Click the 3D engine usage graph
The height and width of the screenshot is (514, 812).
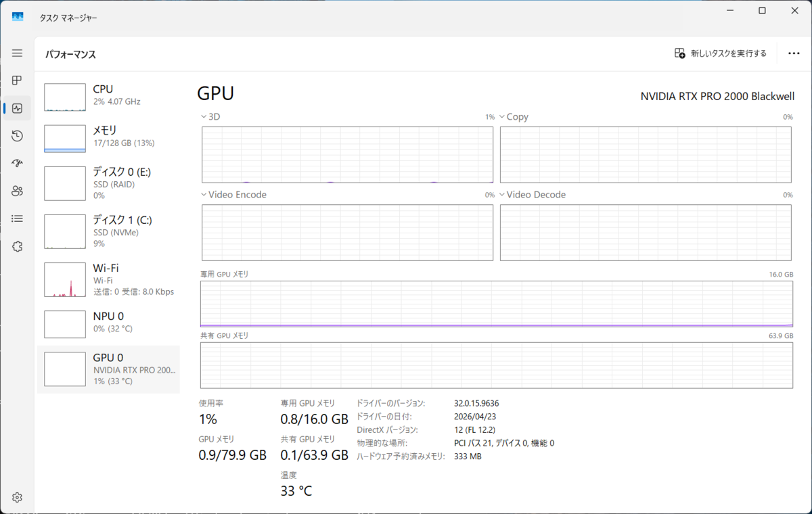coord(348,154)
